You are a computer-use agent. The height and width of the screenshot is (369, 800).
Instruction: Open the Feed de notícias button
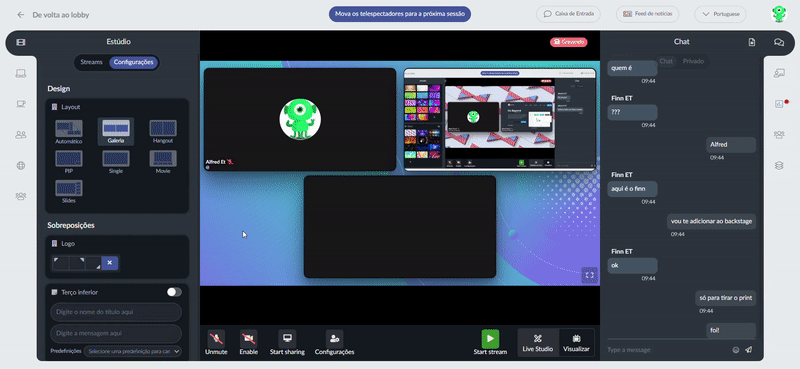pos(647,14)
